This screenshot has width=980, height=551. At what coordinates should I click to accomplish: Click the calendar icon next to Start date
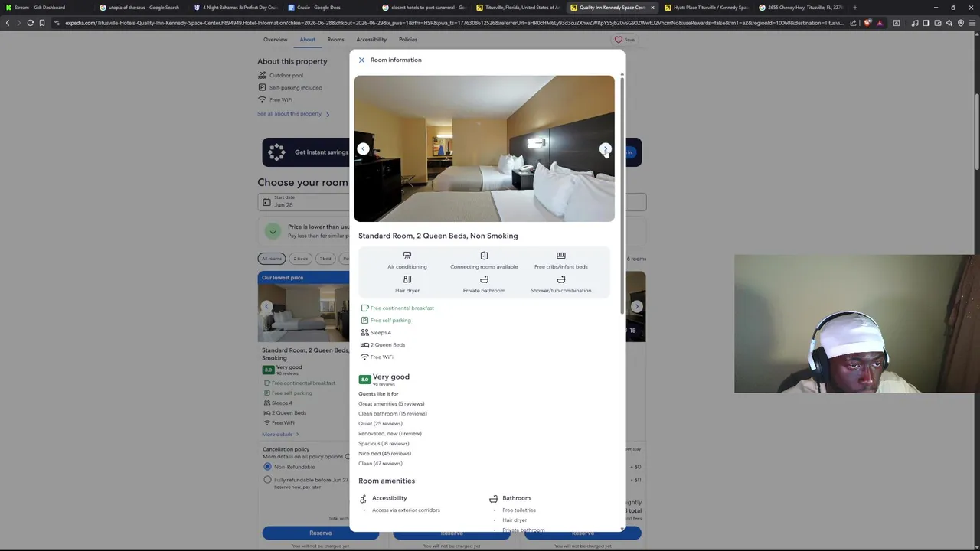coord(266,202)
